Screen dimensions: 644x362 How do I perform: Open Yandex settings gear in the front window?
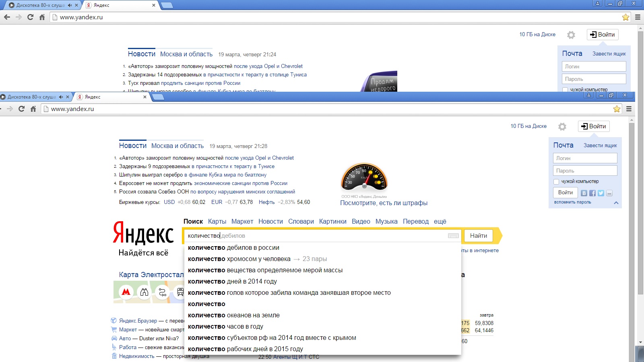(x=562, y=127)
